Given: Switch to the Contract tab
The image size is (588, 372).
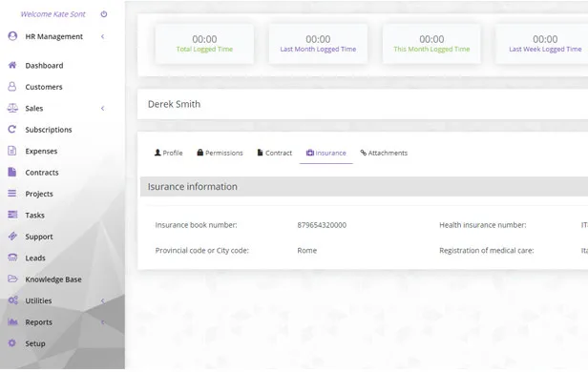Looking at the screenshot, I should pos(275,153).
